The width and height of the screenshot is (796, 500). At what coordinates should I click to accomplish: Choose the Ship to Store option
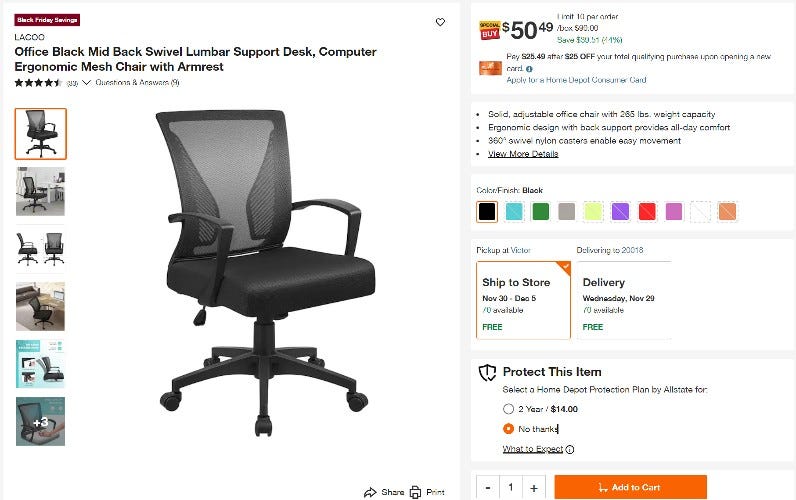[x=523, y=300]
